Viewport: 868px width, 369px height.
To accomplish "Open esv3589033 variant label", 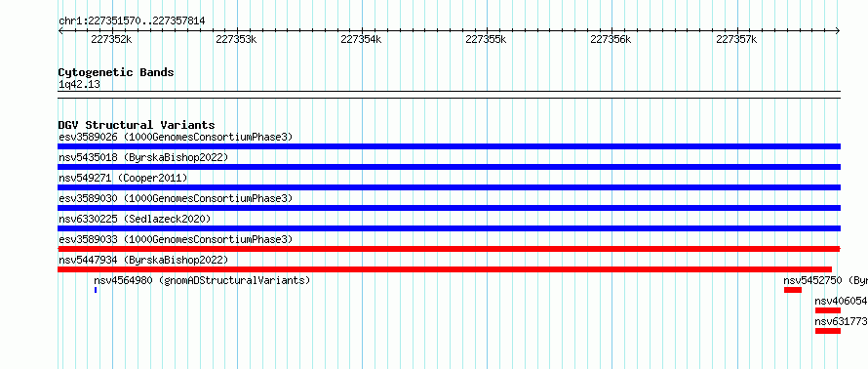I will coord(176,239).
